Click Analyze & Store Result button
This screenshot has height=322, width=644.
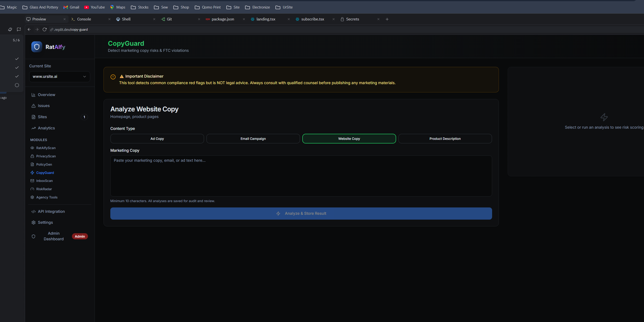(x=301, y=213)
